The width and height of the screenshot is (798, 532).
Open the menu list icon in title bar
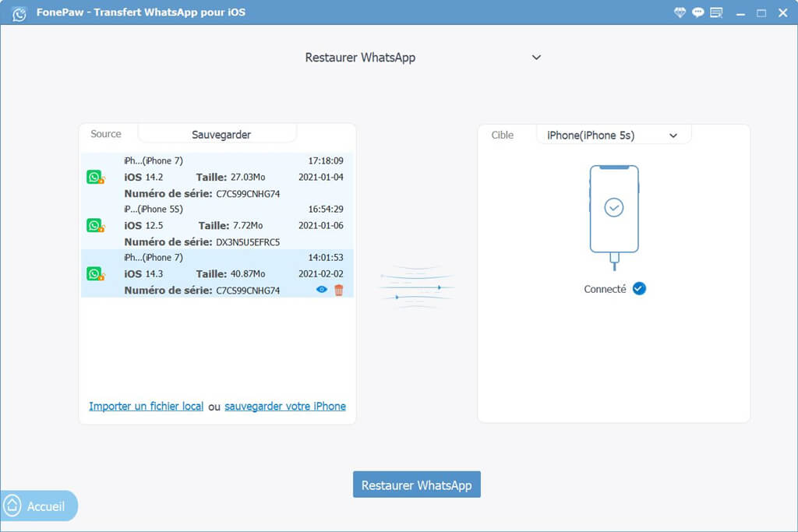pos(717,12)
